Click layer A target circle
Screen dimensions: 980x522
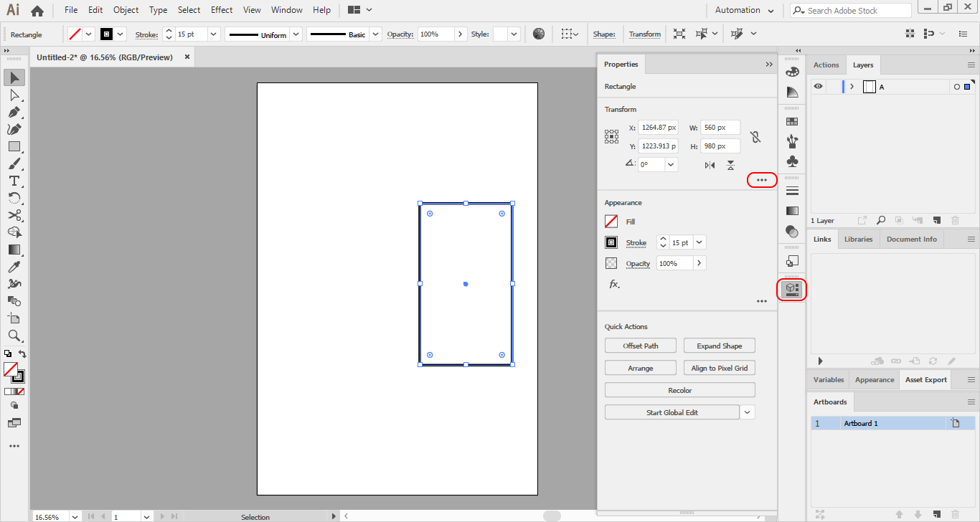coord(956,87)
